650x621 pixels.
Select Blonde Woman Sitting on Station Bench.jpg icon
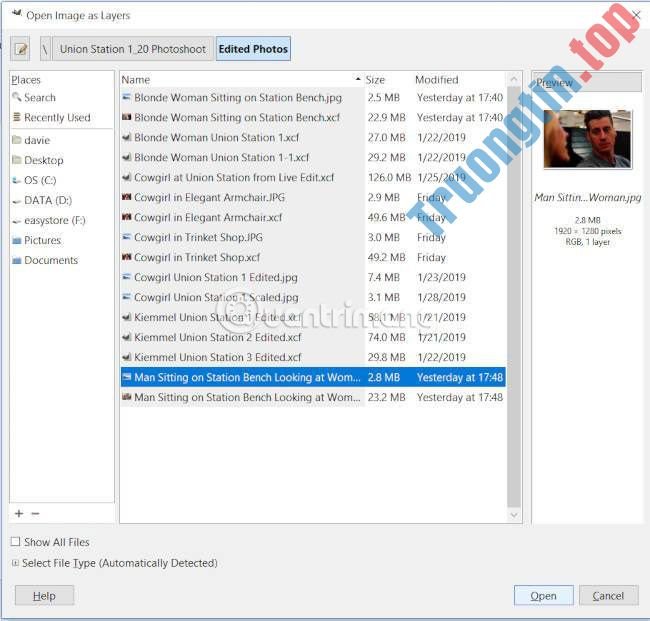click(x=126, y=97)
